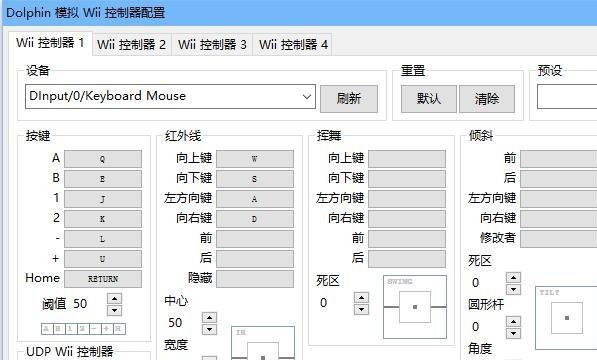Image resolution: width=597 pixels, height=360 pixels.
Task: Decrease the 挥舞 死区 dead zone value
Action: 361,309
